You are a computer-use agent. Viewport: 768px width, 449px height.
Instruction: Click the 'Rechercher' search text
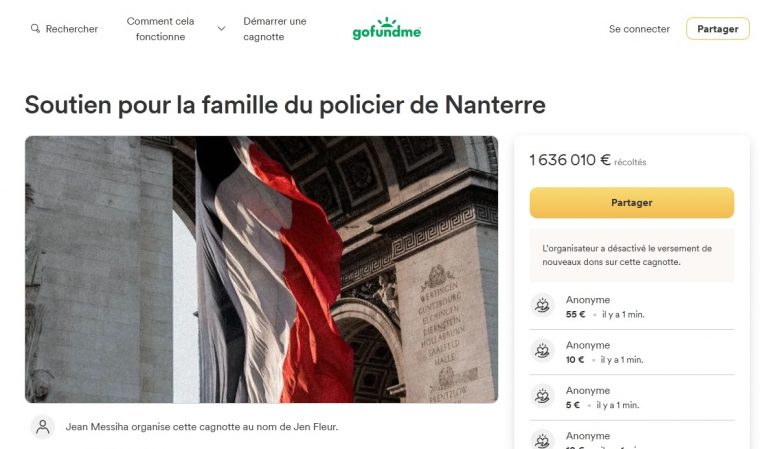[x=72, y=29]
